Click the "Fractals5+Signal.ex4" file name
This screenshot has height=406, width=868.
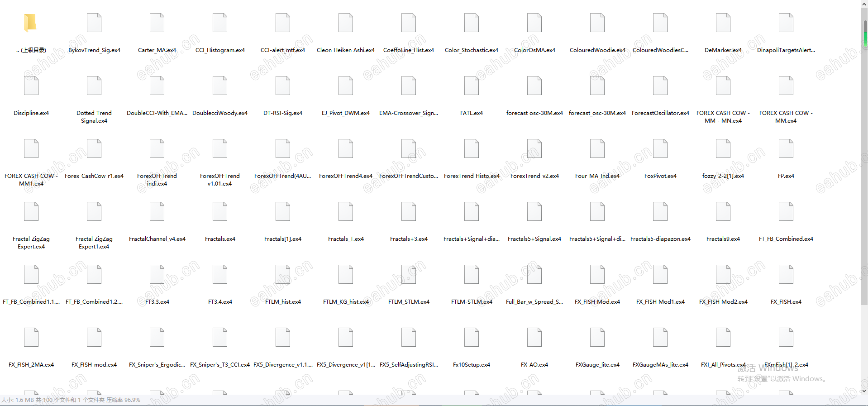point(534,239)
